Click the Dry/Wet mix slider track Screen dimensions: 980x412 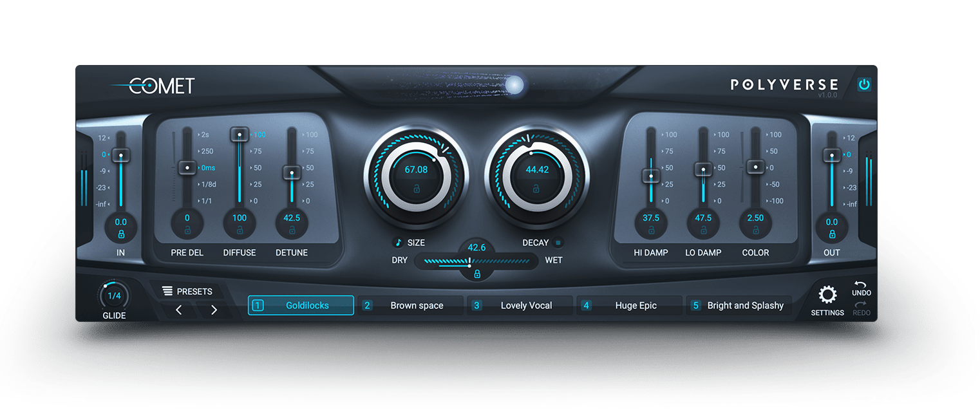(x=502, y=261)
